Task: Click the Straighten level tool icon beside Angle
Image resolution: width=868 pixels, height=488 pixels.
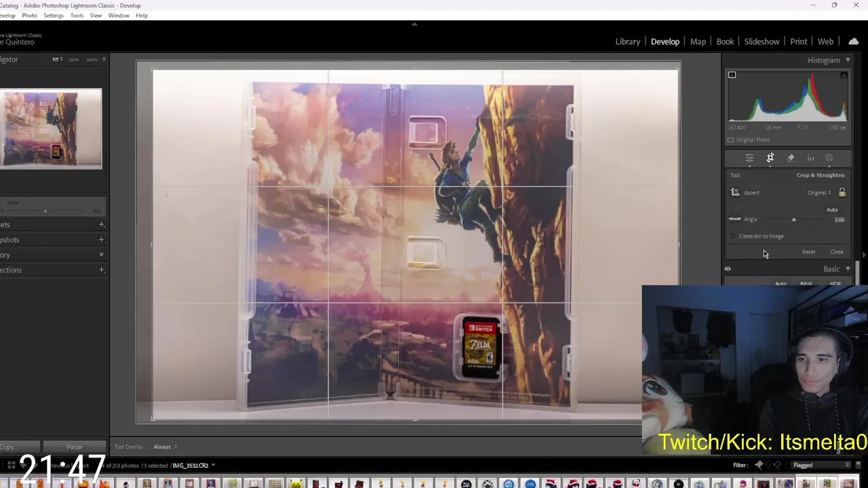Action: tap(734, 219)
